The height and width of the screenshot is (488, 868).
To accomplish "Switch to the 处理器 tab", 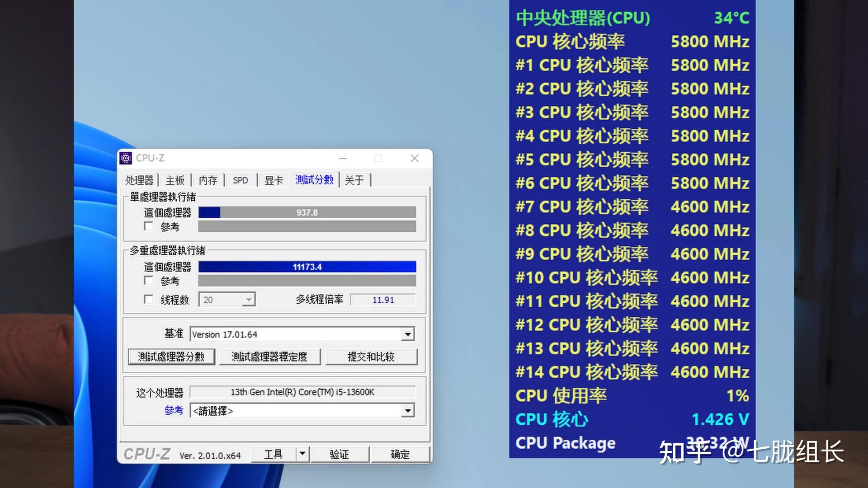I will tap(140, 180).
